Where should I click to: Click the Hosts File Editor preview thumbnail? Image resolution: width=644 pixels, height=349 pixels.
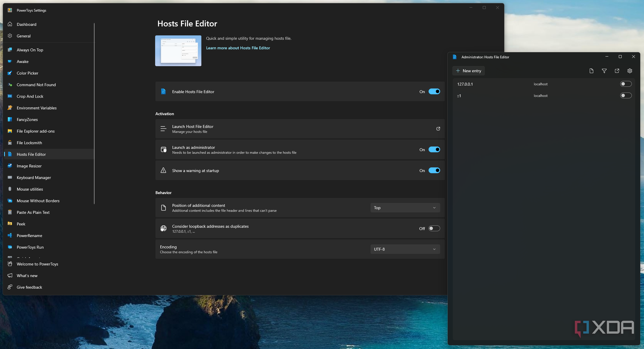coord(178,51)
